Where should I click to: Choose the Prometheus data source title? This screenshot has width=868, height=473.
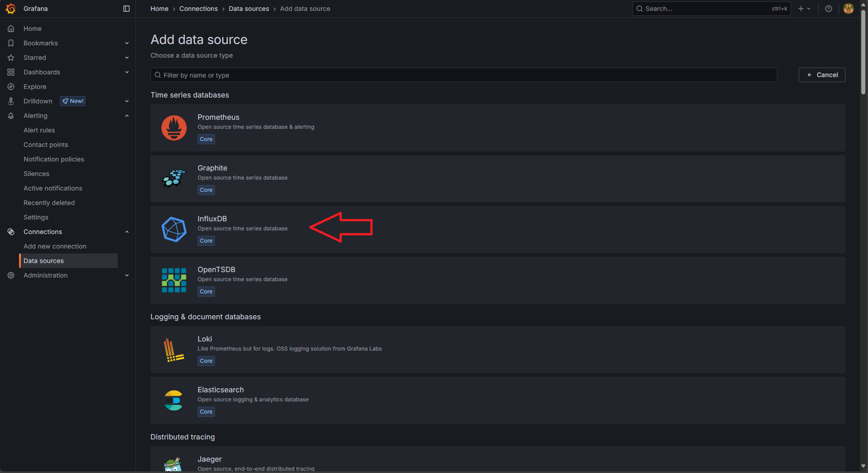(218, 117)
